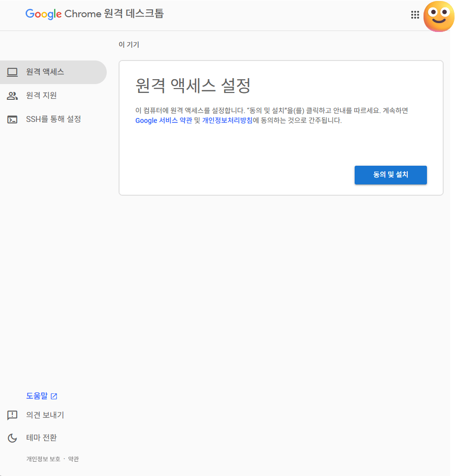
Task: Open the Google apps grid icon
Action: pos(415,15)
